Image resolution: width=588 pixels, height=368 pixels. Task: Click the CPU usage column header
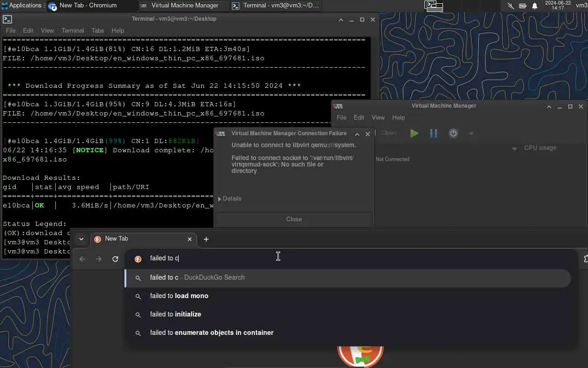click(540, 148)
